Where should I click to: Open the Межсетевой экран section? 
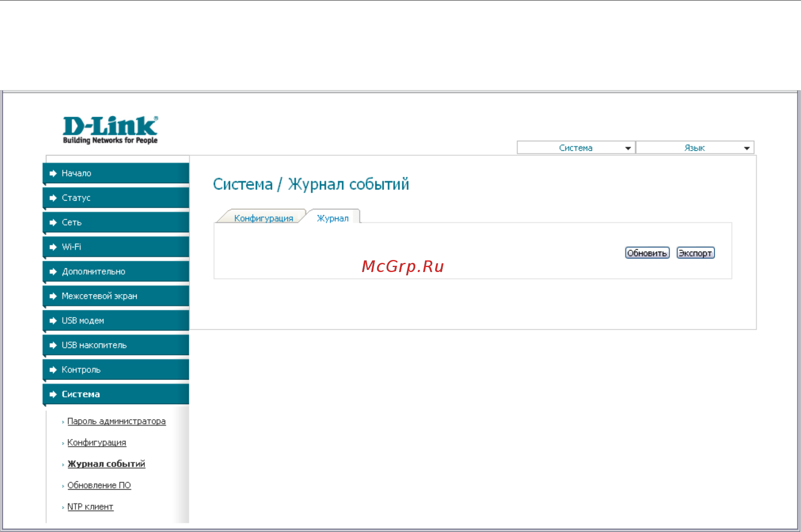(116, 296)
